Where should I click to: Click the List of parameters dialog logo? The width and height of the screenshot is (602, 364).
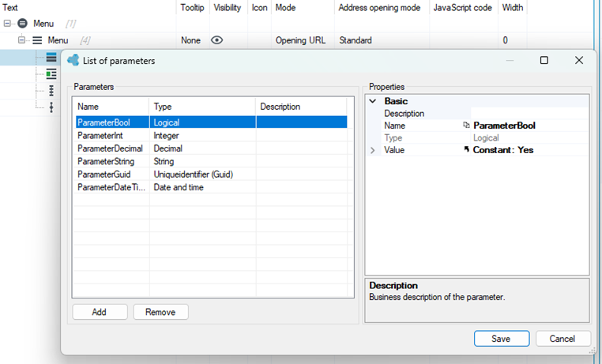tap(73, 60)
